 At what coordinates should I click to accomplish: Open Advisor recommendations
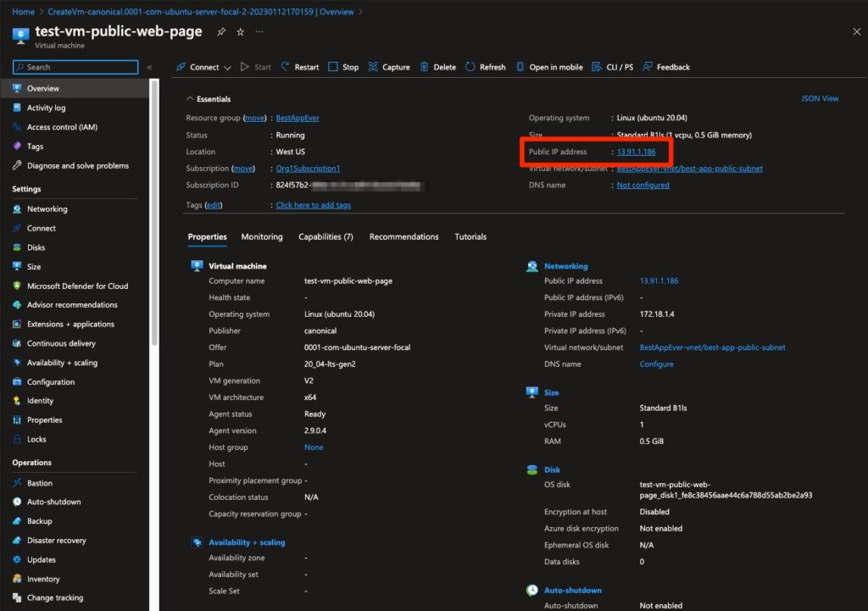coord(72,305)
